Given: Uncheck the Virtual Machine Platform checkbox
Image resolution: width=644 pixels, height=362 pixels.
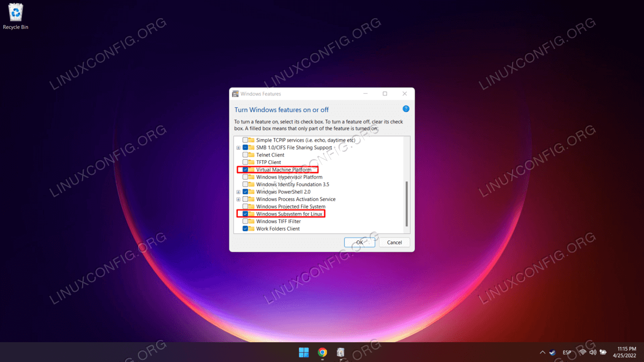Looking at the screenshot, I should [245, 169].
